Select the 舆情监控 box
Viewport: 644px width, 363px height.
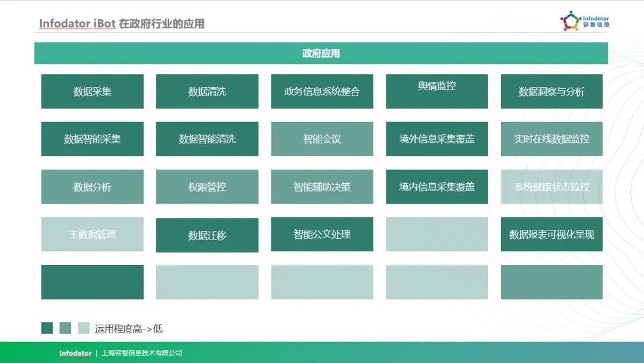[436, 91]
